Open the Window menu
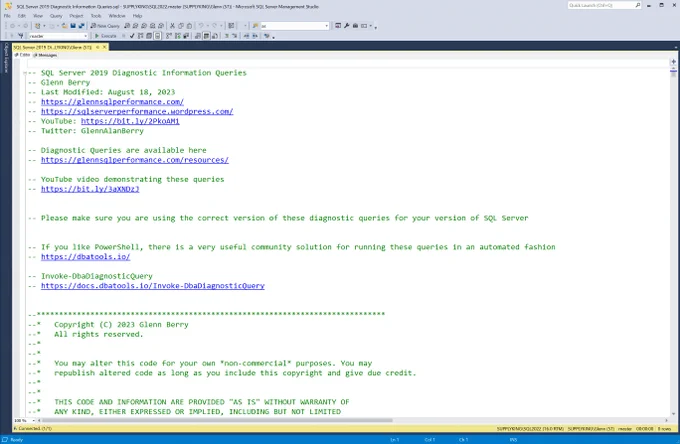Viewport: 680px width, 444px height. click(x=117, y=16)
